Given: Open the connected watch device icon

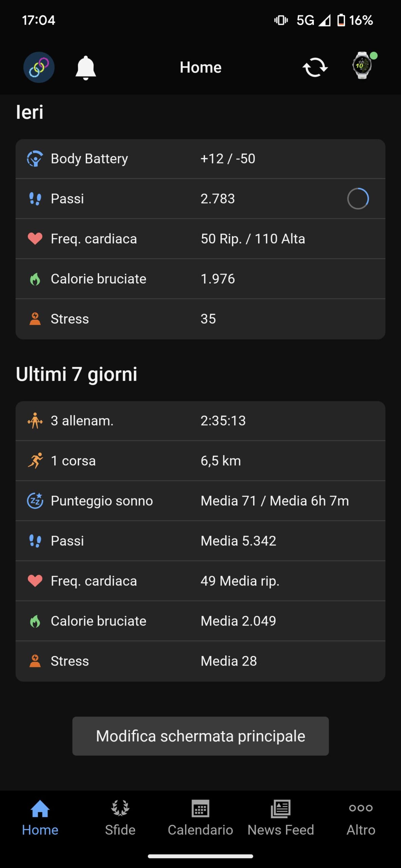Looking at the screenshot, I should click(x=363, y=65).
